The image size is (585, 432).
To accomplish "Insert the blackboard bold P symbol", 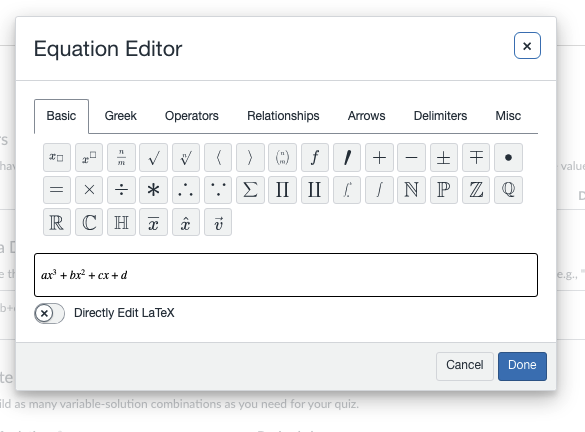I will [x=444, y=190].
